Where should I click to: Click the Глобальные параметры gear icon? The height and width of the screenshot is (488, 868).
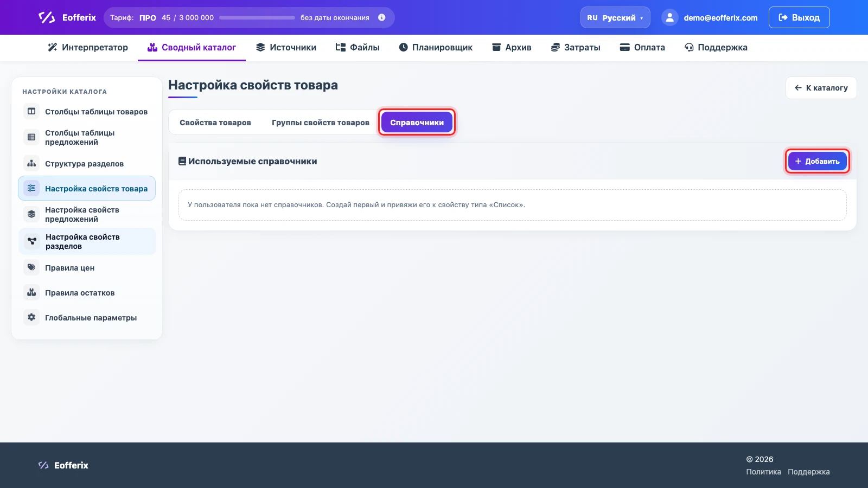[31, 317]
